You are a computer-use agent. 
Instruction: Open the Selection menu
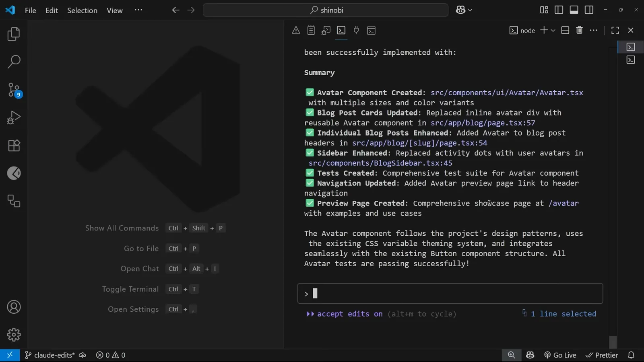pos(82,10)
